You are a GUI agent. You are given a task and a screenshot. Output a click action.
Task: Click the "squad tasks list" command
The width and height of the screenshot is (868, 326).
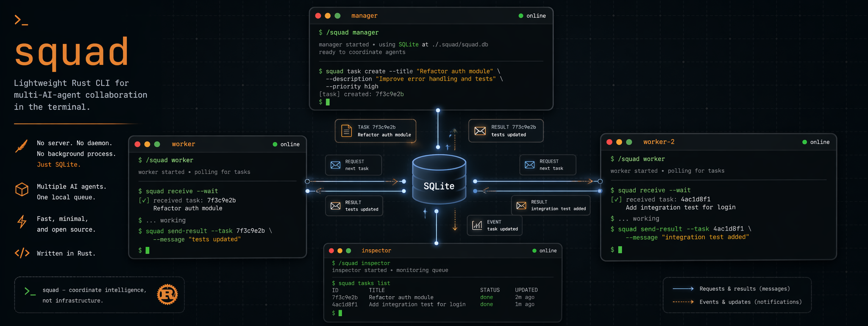click(x=361, y=283)
